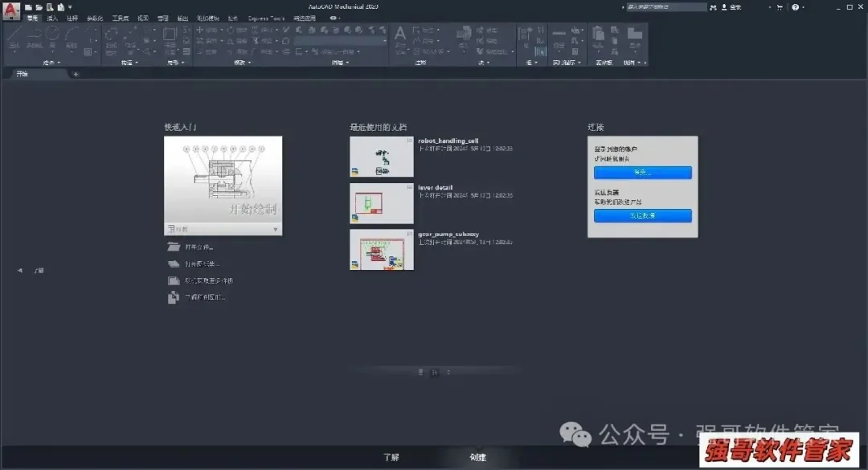Click the user sign-in account icon in the title bar
This screenshot has height=470, width=868.
point(724,7)
